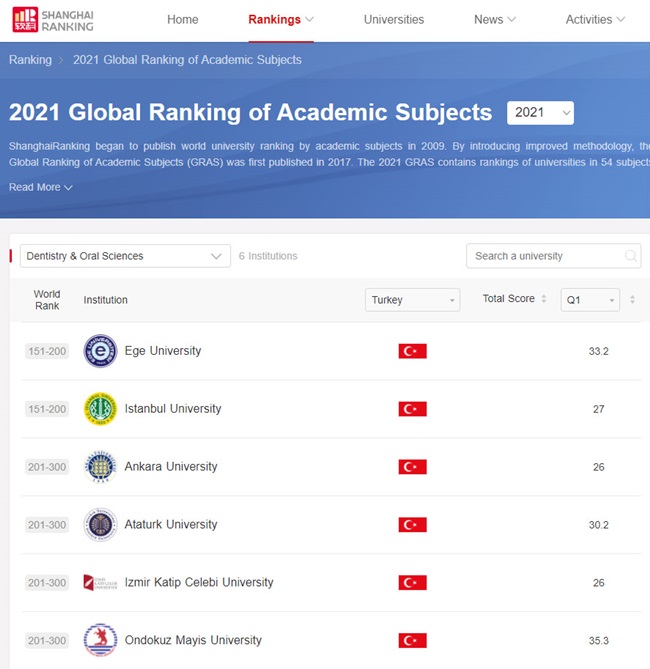The image size is (650, 669).
Task: Click the Turkish flag in Ondokuz Mayis row
Action: pos(412,640)
